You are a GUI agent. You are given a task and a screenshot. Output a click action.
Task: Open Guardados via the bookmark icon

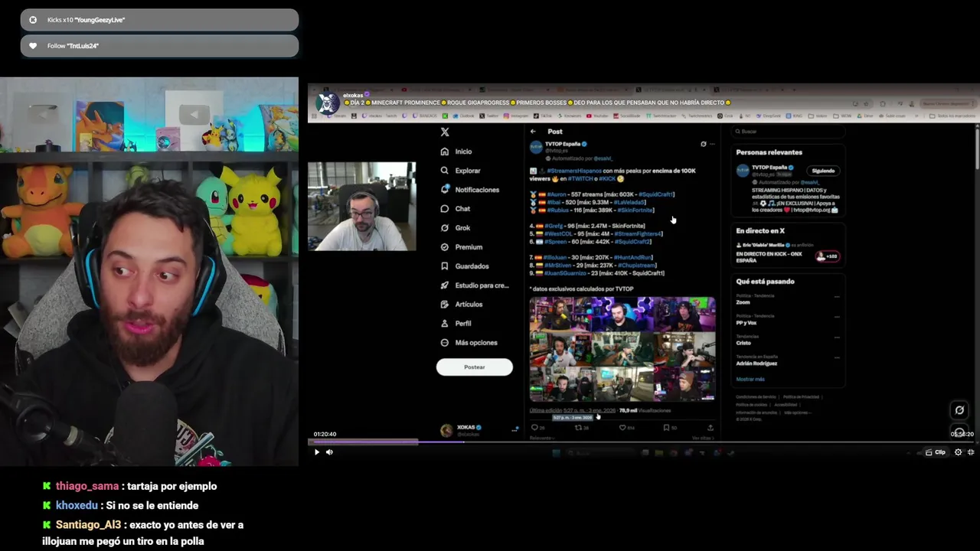point(445,266)
